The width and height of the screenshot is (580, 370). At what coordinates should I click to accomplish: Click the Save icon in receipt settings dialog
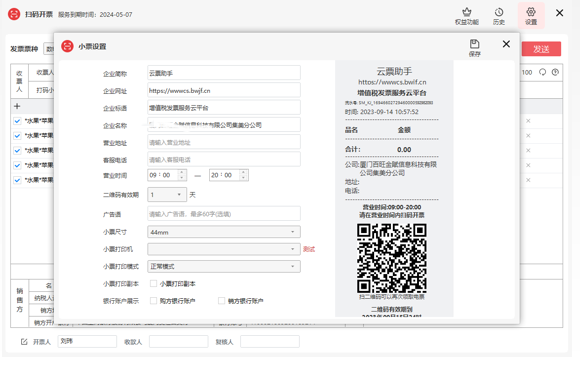tap(475, 48)
